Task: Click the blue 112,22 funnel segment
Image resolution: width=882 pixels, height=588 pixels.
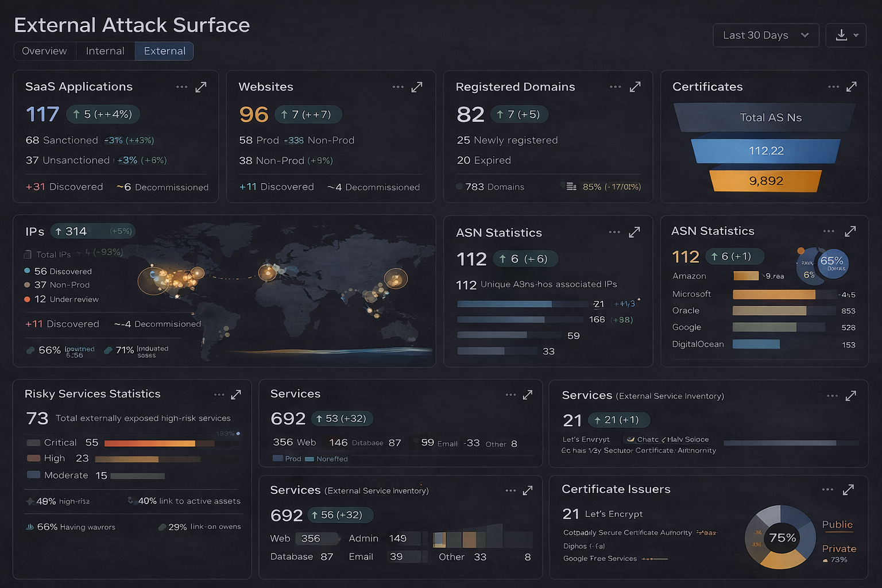Action: (766, 151)
